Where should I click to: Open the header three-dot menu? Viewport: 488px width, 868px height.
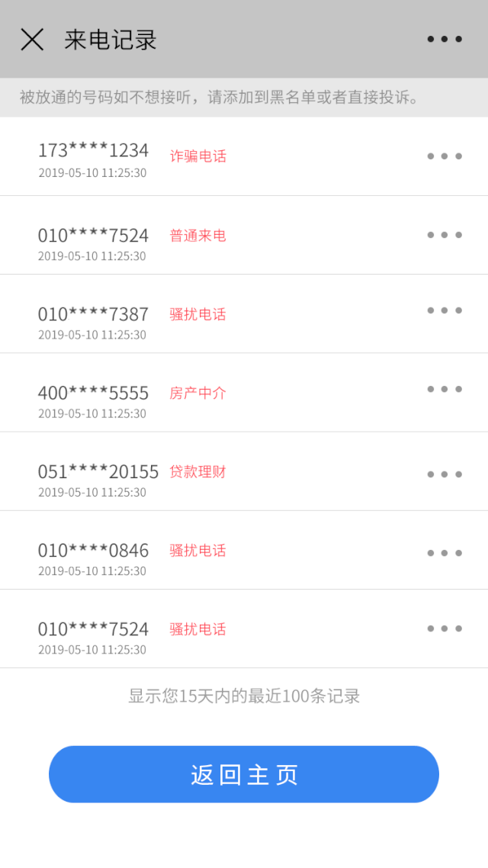(445, 39)
